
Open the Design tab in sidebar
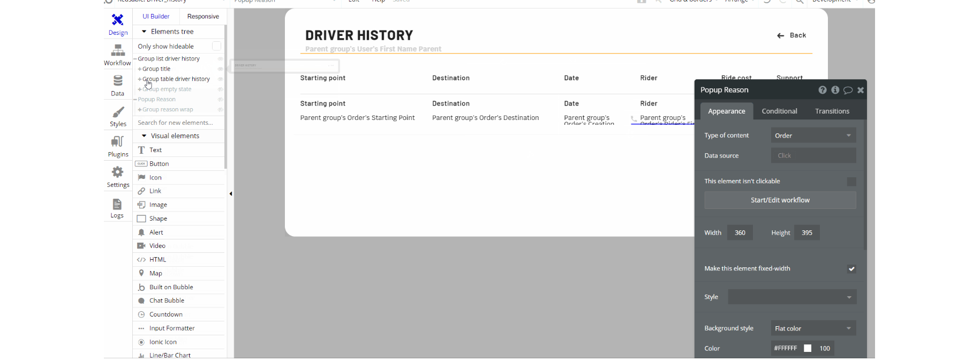(x=118, y=25)
